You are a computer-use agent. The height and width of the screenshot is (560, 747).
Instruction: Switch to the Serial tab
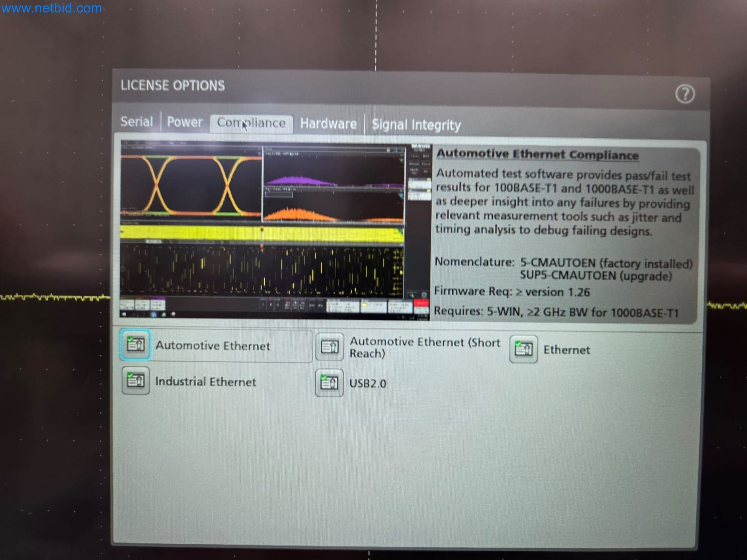pos(137,121)
